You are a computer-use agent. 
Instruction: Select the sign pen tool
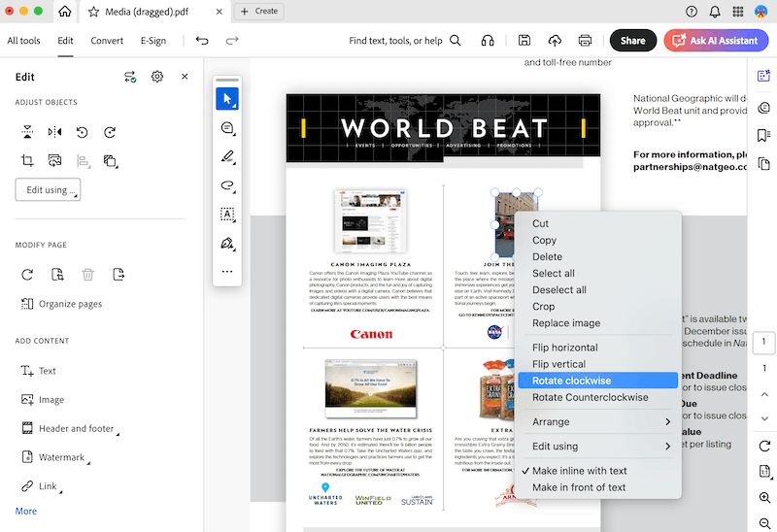[x=227, y=244]
